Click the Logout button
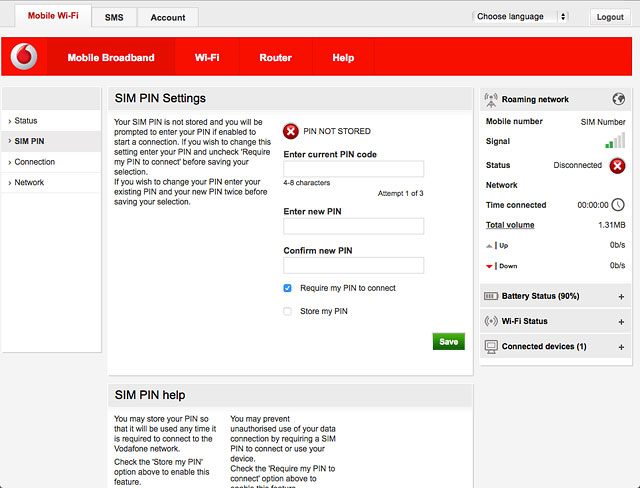640x488 pixels. (609, 17)
